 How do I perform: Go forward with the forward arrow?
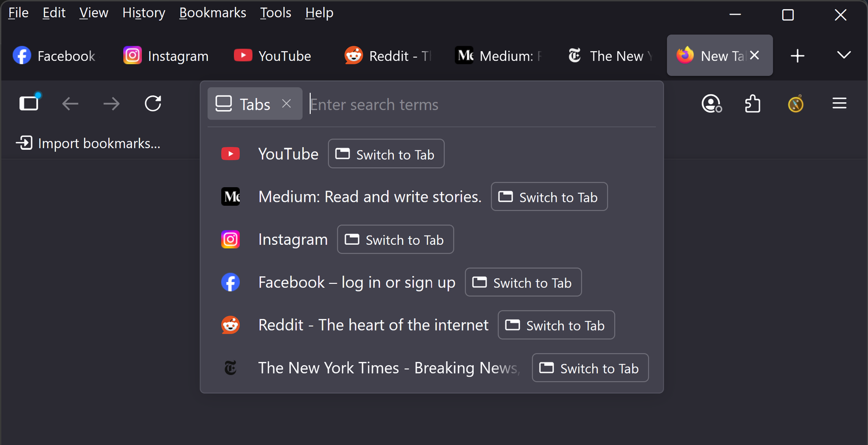(x=112, y=104)
